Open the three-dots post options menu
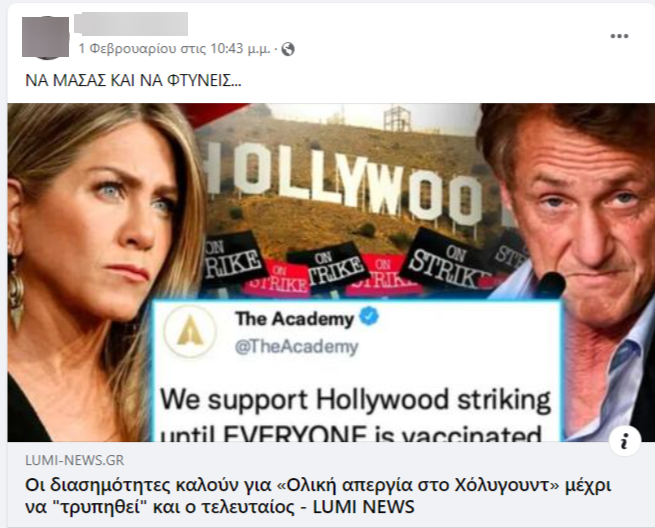The width and height of the screenshot is (655, 528). coord(619,36)
